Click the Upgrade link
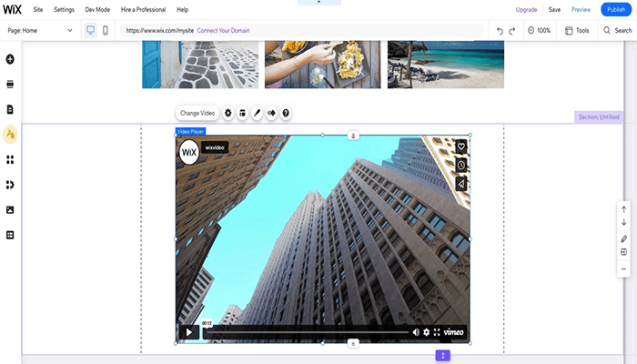This screenshot has width=637, height=364. 527,9
